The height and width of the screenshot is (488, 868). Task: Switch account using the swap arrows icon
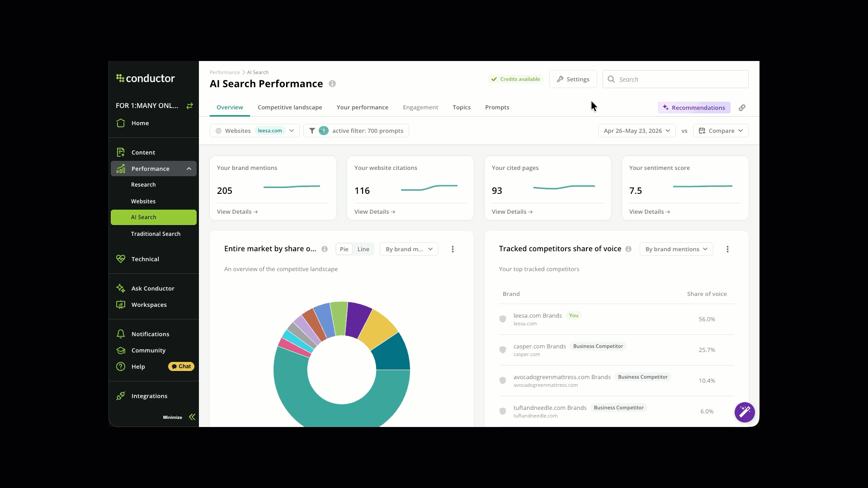tap(190, 106)
